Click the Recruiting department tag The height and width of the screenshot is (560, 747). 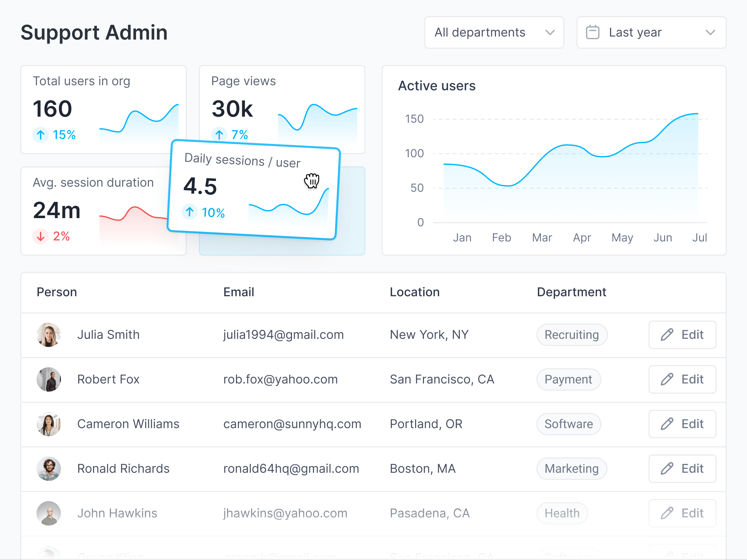[572, 335]
